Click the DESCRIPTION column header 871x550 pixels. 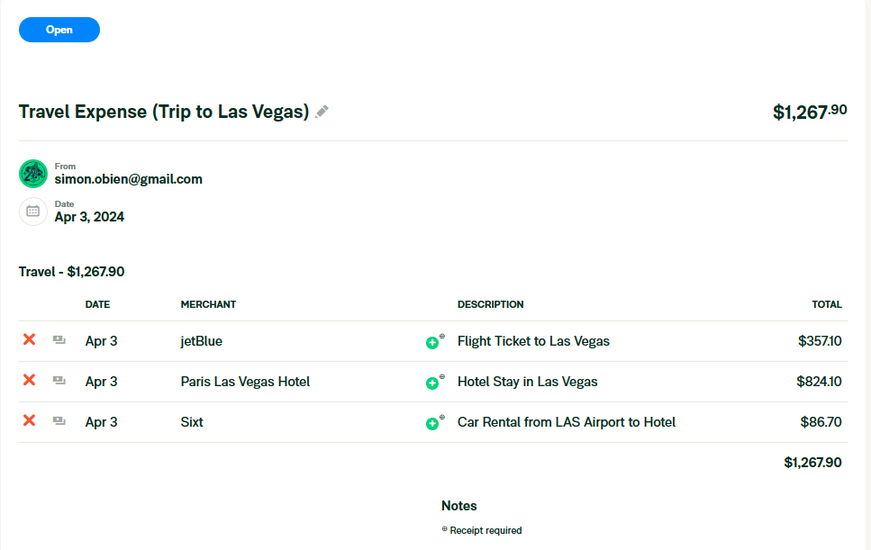490,304
